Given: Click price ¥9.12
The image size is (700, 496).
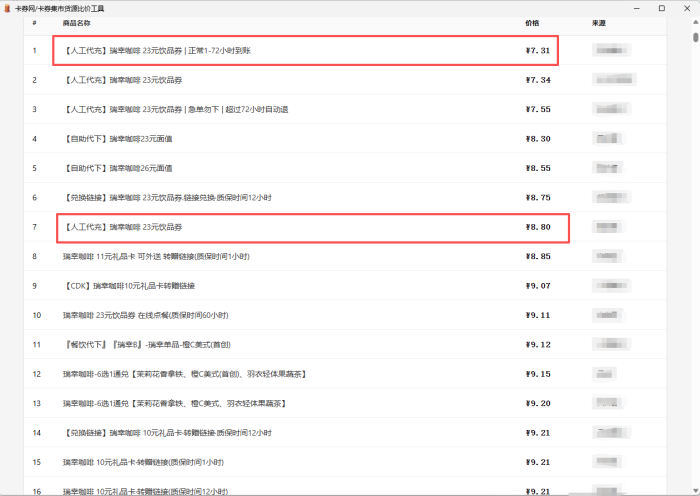Looking at the screenshot, I should point(538,345).
